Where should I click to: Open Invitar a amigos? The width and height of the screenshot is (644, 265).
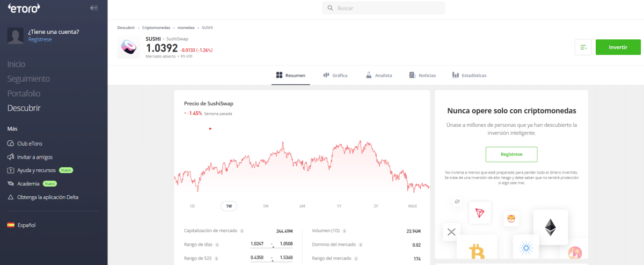tap(35, 157)
